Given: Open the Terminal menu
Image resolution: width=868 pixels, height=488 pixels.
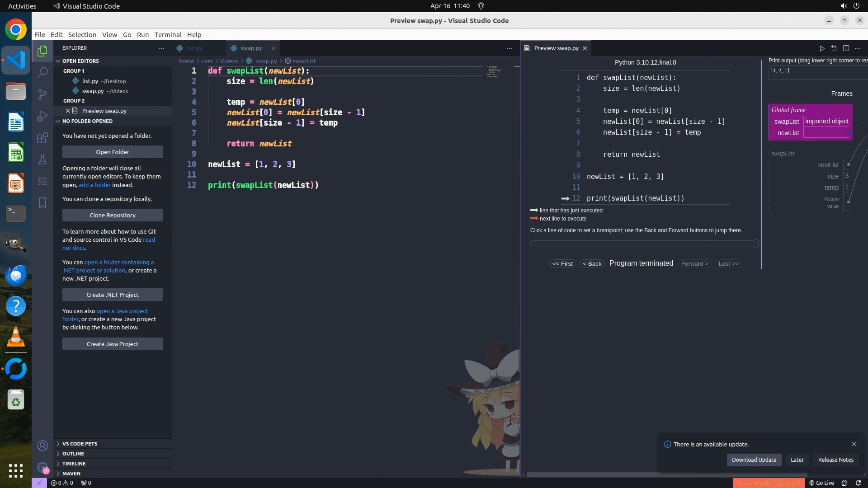Looking at the screenshot, I should pyautogui.click(x=168, y=35).
